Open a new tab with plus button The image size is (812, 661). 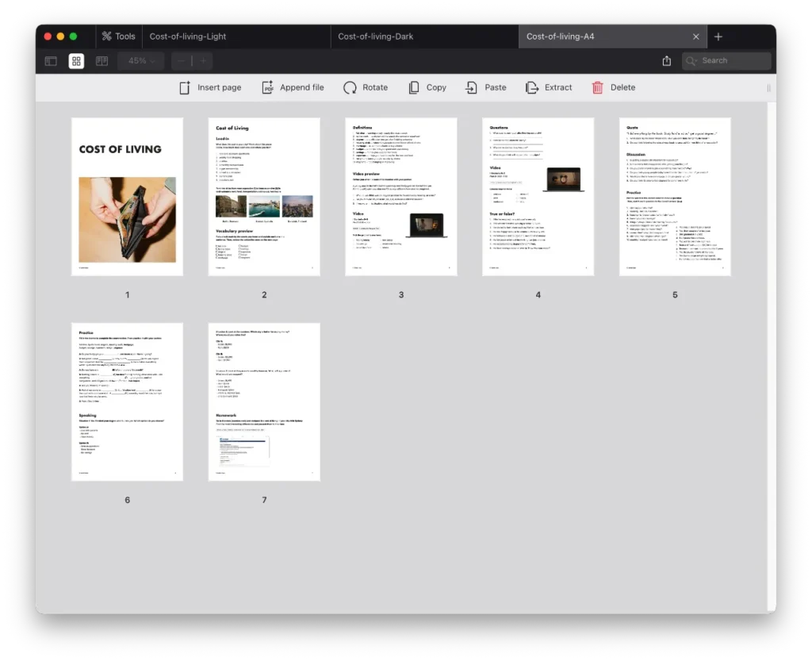(x=718, y=37)
